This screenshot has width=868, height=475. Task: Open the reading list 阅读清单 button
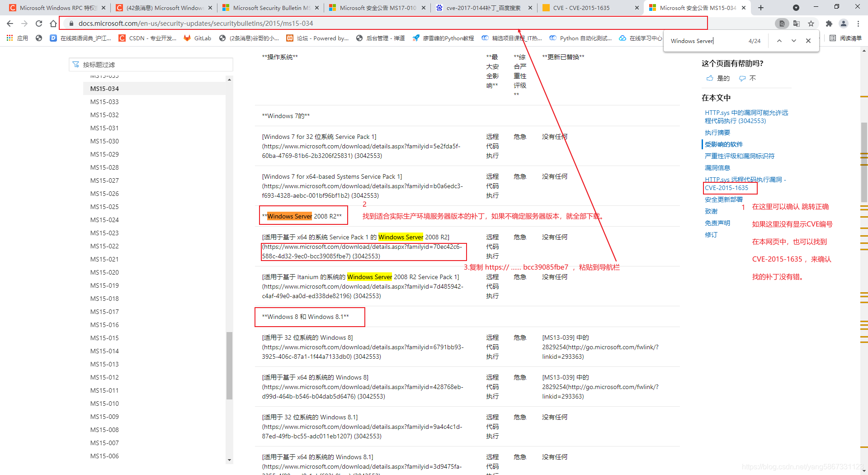(845, 38)
